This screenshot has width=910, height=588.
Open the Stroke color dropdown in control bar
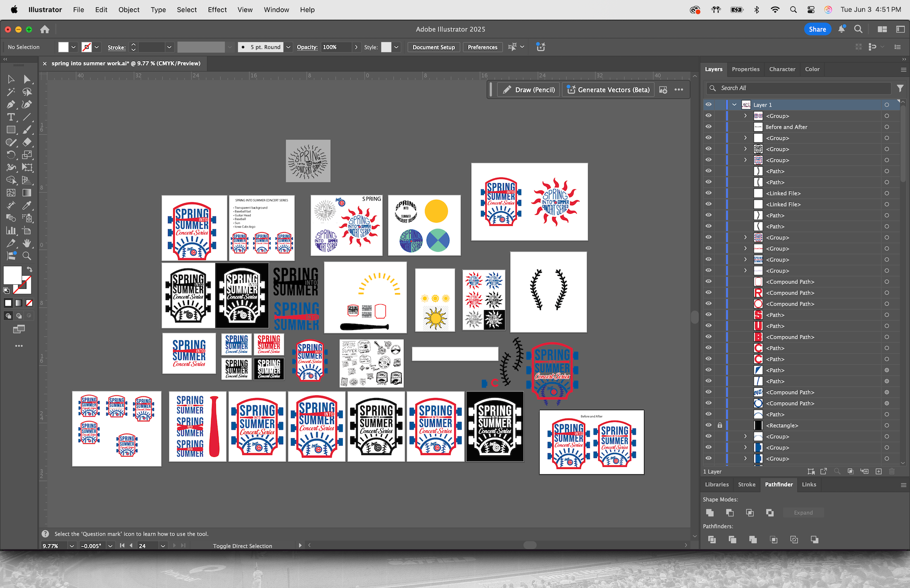[96, 47]
